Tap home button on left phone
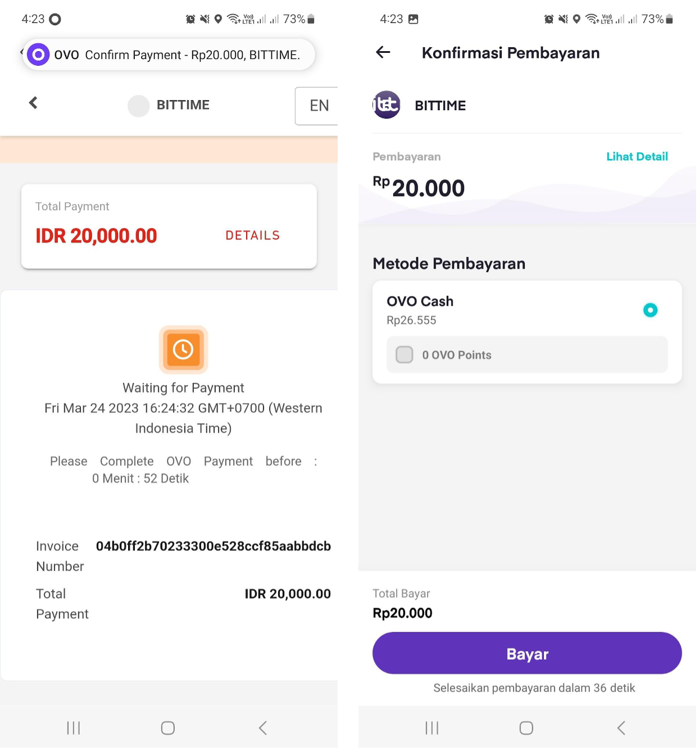 [168, 728]
